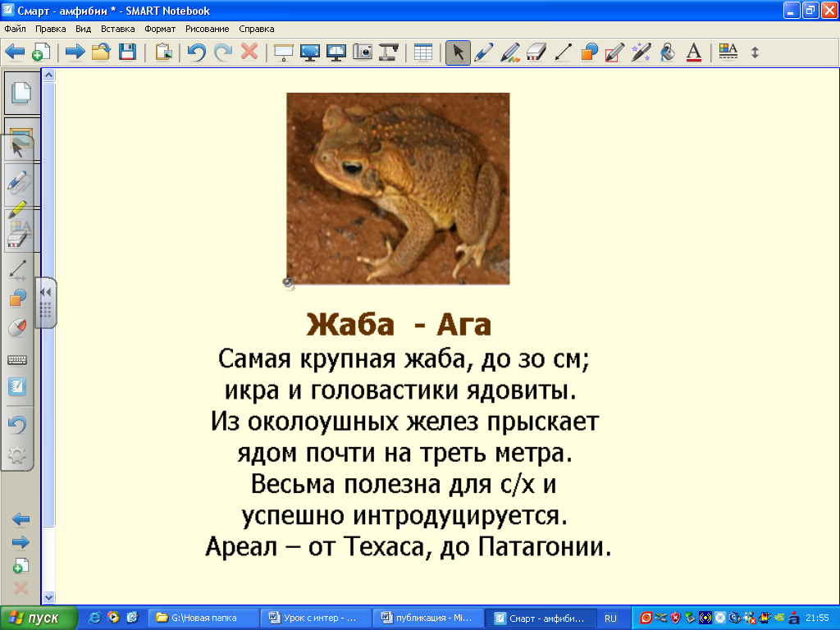Select the Magic Pen tool

point(641,52)
